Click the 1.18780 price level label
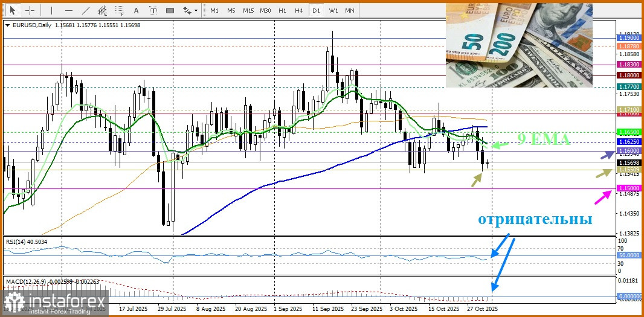Image resolution: width=644 pixels, height=317 pixels. click(x=628, y=46)
